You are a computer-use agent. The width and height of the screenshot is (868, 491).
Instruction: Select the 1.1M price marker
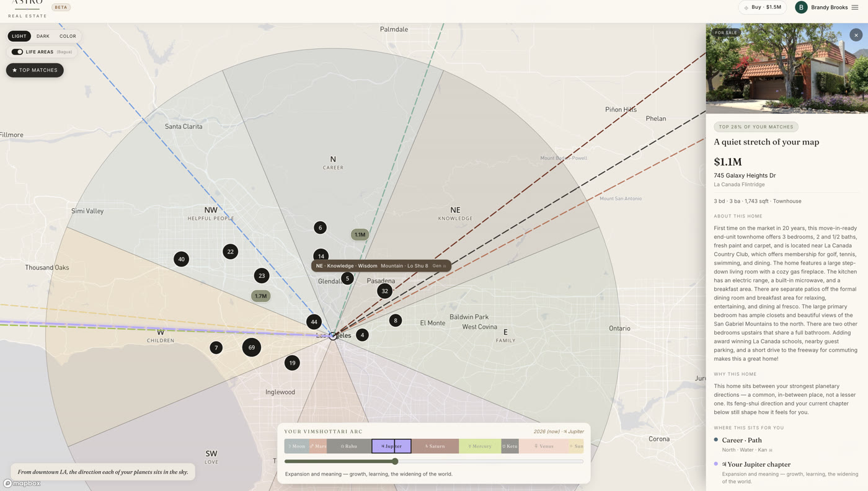coord(360,234)
